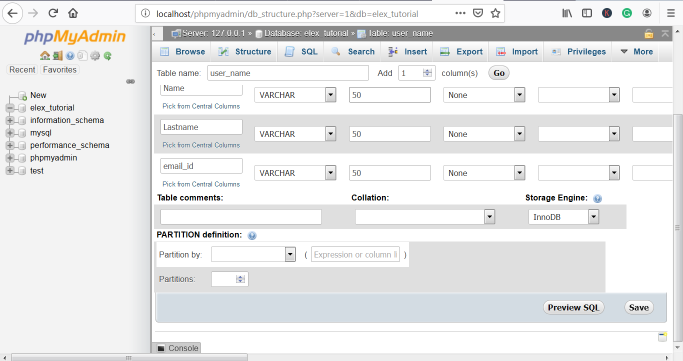Click the green extension icon in toolbar
This screenshot has width=683, height=361.
tap(627, 13)
